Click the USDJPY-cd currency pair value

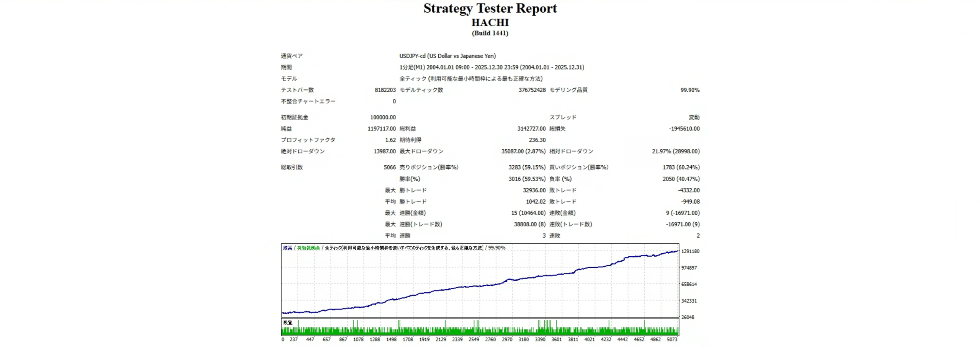tap(447, 56)
